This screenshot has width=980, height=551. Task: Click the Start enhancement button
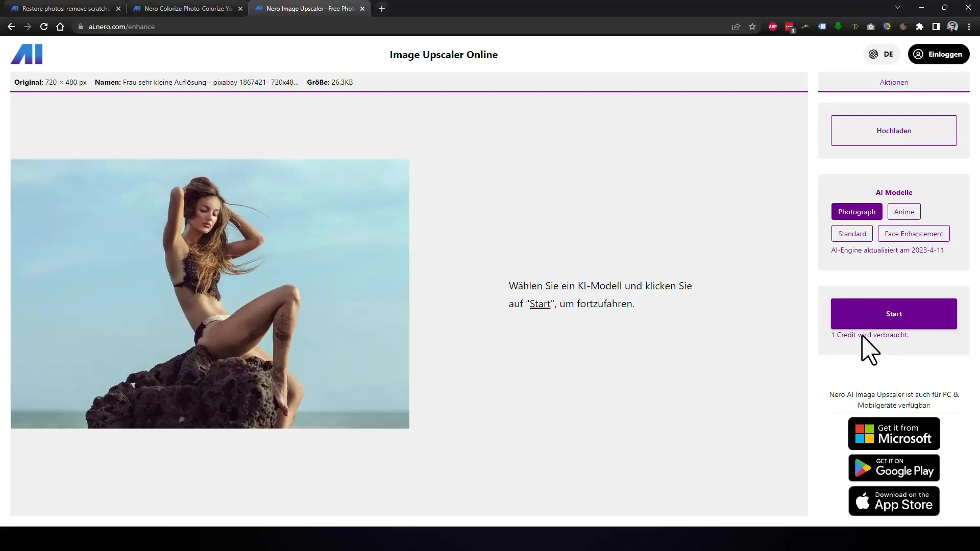[894, 313]
